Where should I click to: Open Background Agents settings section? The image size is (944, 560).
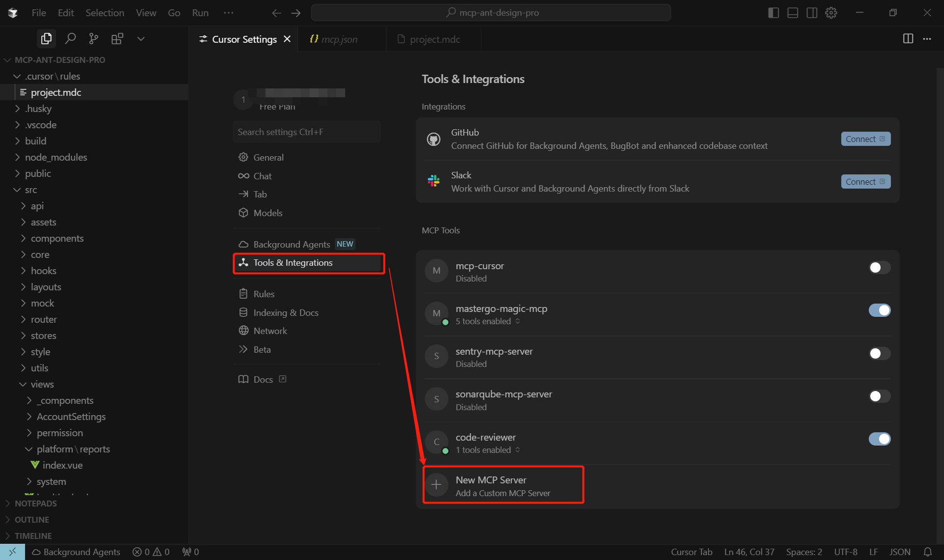click(x=307, y=244)
